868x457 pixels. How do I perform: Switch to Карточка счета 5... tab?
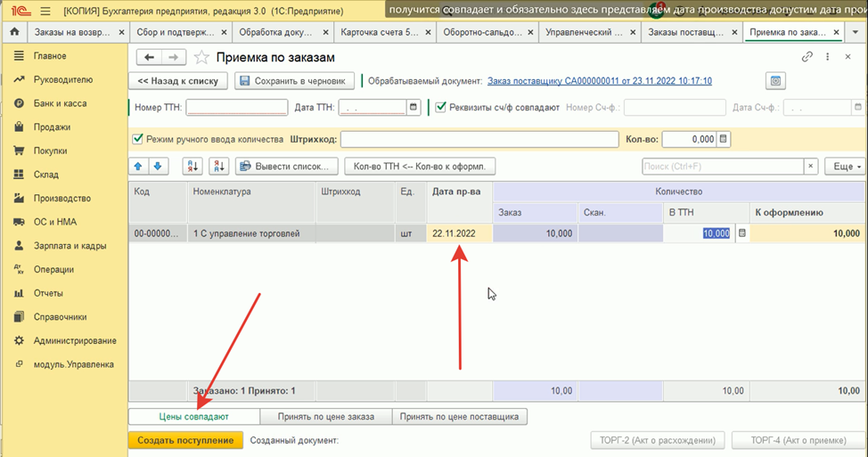coord(380,32)
